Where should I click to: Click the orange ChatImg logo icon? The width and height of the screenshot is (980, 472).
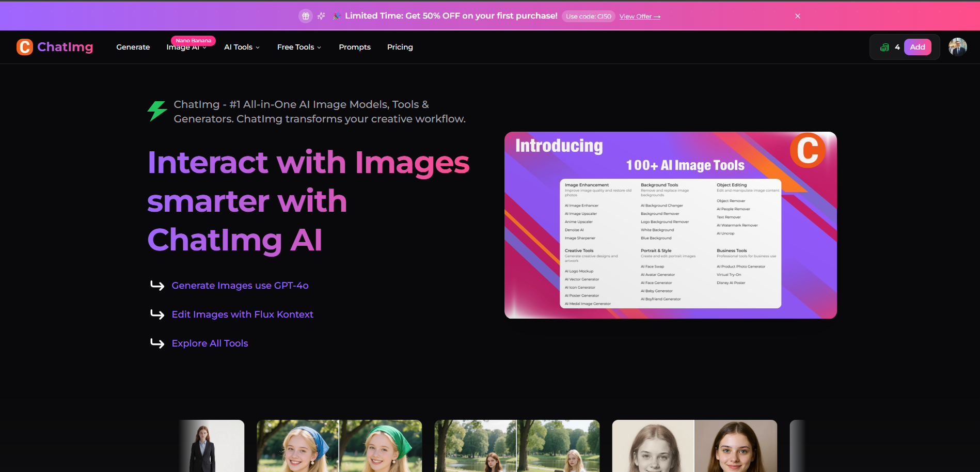pos(24,47)
